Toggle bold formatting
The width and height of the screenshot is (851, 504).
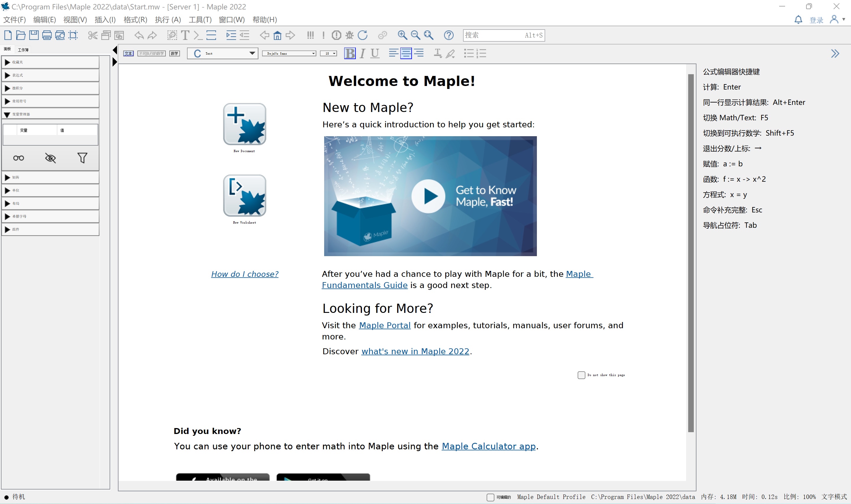(x=350, y=53)
